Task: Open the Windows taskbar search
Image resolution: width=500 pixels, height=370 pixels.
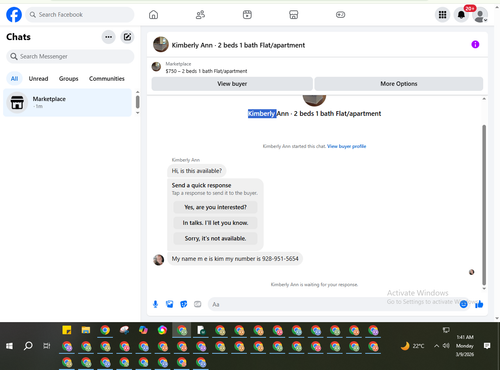Action: [x=28, y=346]
